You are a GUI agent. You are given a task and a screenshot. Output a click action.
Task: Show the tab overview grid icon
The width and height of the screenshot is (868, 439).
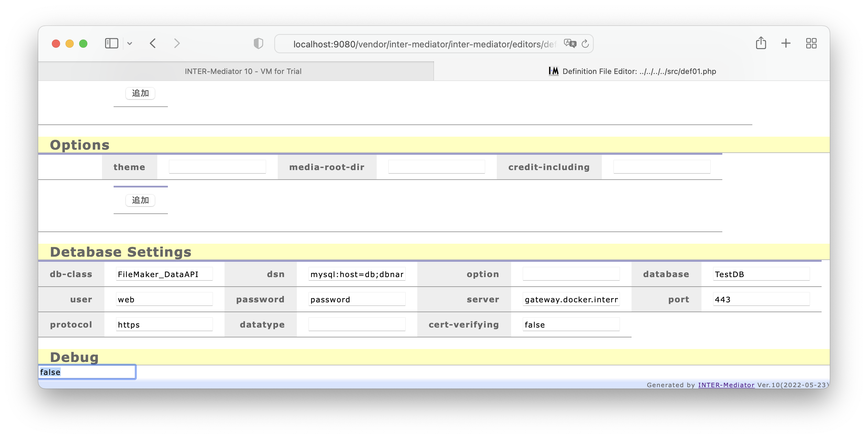tap(811, 43)
